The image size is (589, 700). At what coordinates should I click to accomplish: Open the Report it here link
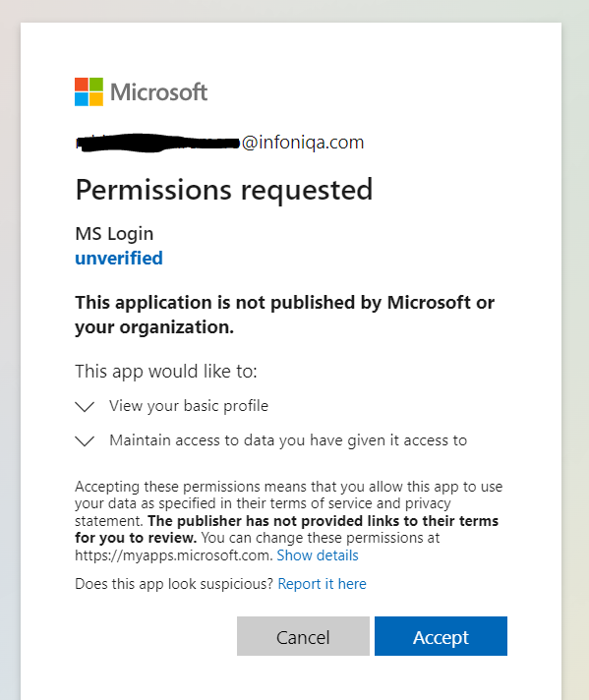pyautogui.click(x=322, y=584)
